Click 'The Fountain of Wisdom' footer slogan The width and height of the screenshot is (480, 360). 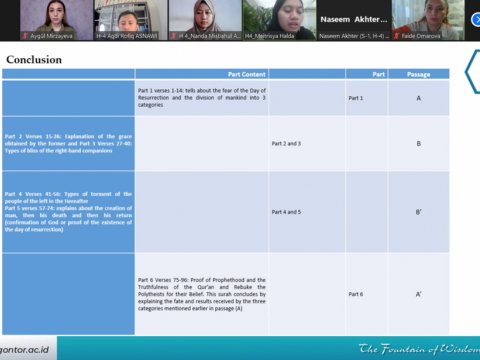point(419,349)
